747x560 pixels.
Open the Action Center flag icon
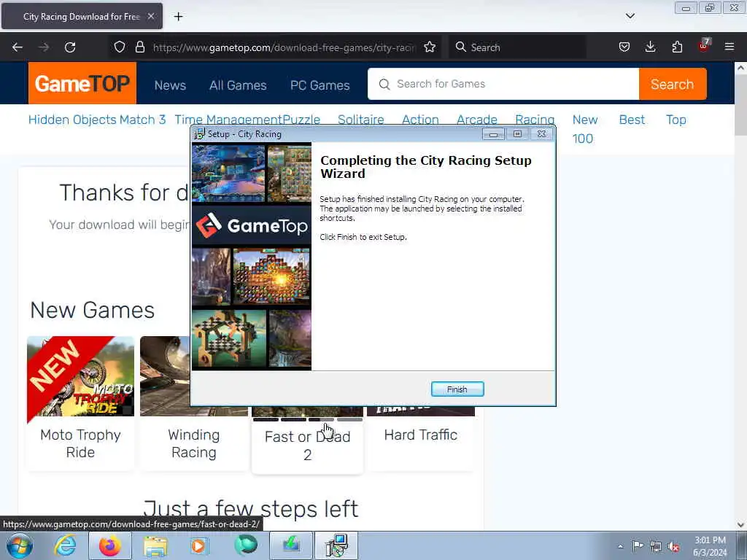(x=638, y=545)
